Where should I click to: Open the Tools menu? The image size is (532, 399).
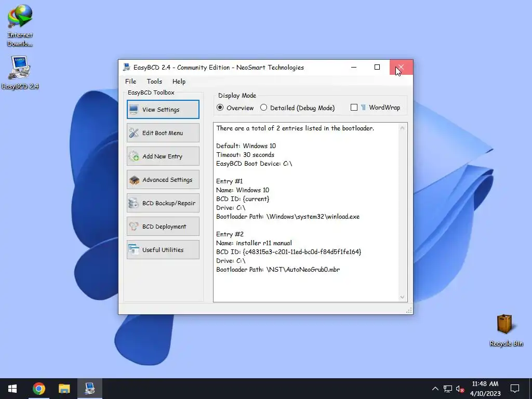(154, 81)
